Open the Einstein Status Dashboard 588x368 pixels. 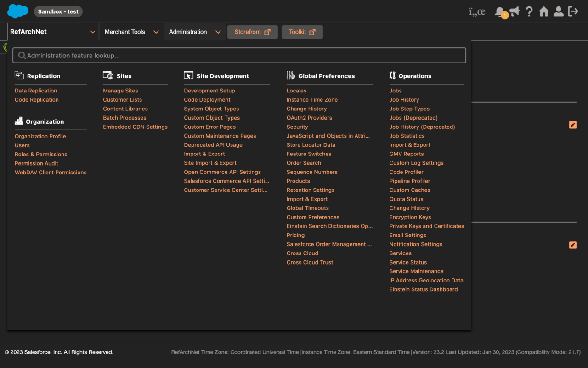point(423,289)
